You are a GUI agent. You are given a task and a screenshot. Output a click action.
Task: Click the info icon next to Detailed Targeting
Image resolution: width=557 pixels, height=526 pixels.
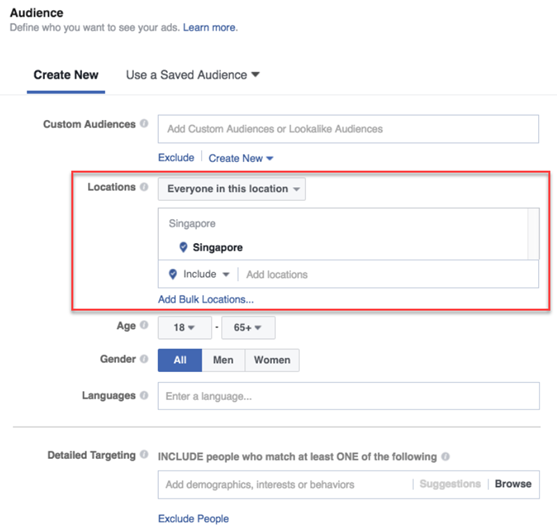(x=144, y=454)
